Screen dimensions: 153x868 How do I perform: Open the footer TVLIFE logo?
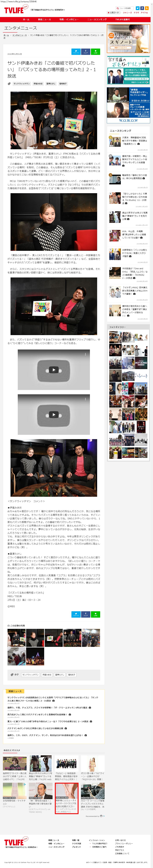click(x=16, y=841)
